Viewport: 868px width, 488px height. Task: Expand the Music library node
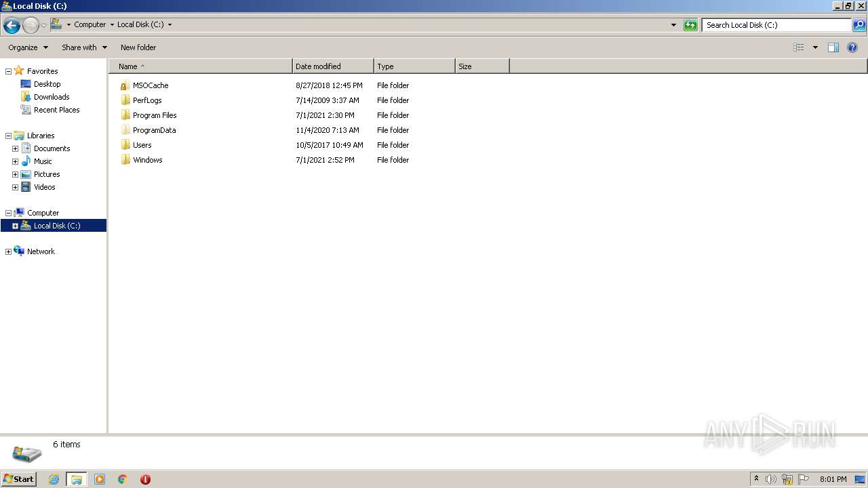click(x=15, y=161)
